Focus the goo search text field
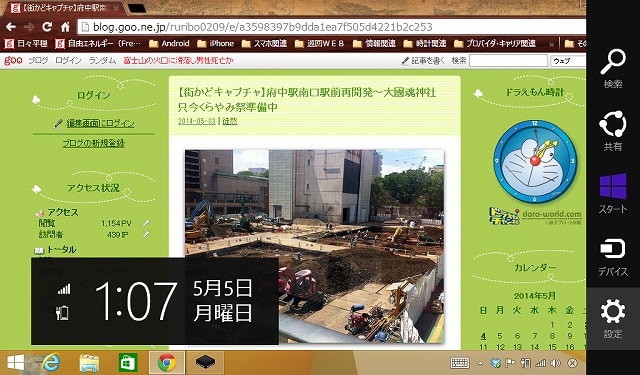The width and height of the screenshot is (640, 375). coord(508,61)
